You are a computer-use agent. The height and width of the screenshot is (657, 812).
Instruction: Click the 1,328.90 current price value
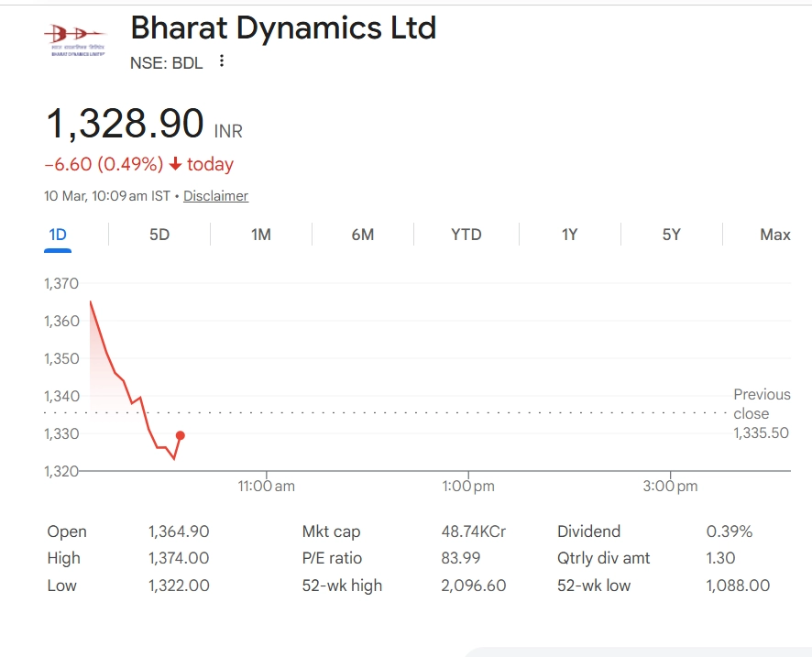[125, 124]
